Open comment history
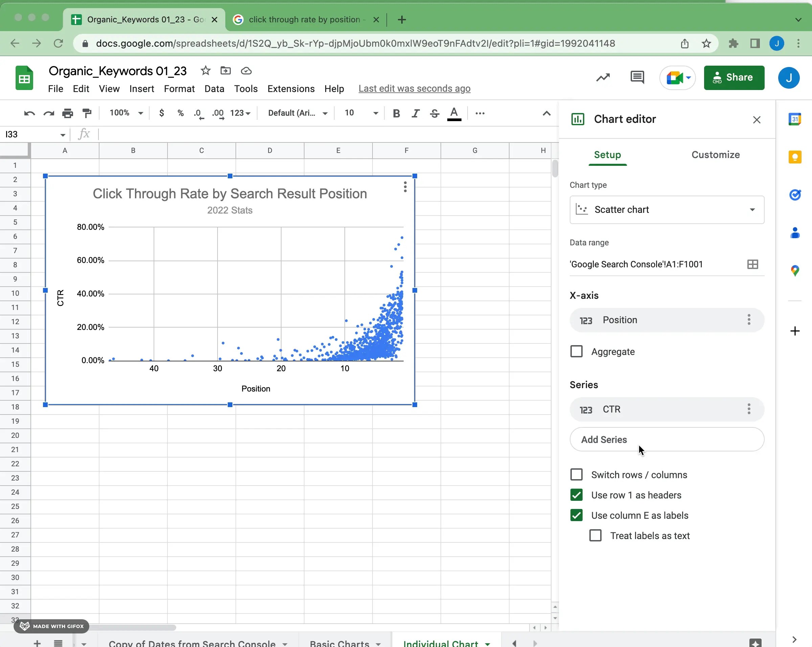Image resolution: width=812 pixels, height=647 pixels. click(637, 77)
